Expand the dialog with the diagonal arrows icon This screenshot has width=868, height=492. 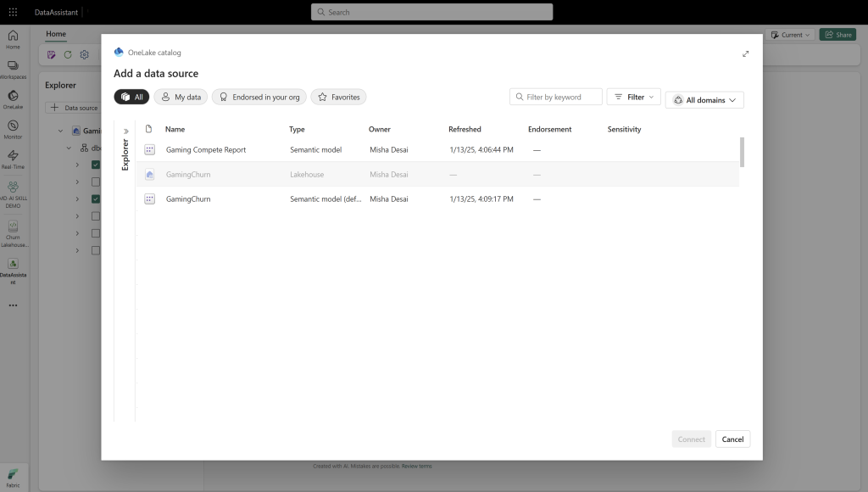746,53
